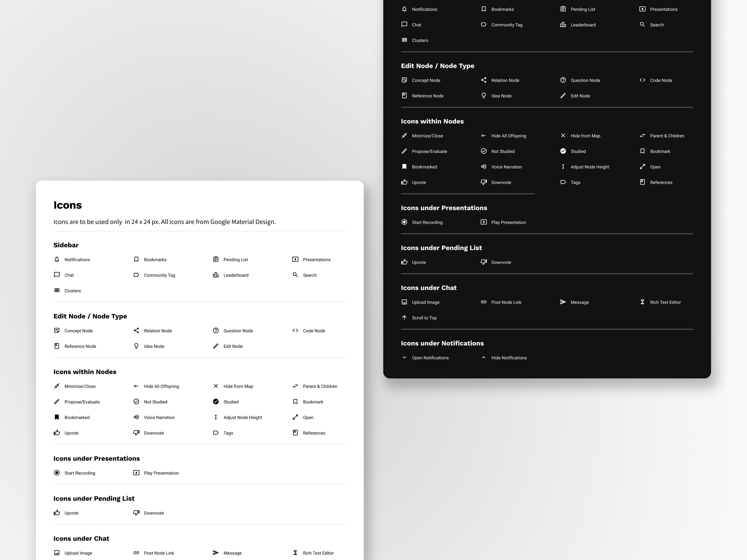The width and height of the screenshot is (747, 560).
Task: Click Code Node brackets icon in light panel
Action: 295,330
